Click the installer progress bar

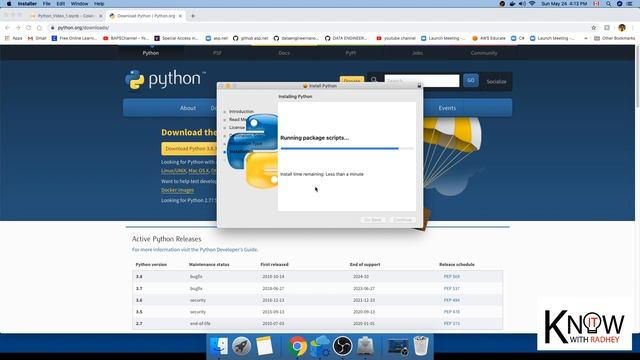tap(347, 149)
